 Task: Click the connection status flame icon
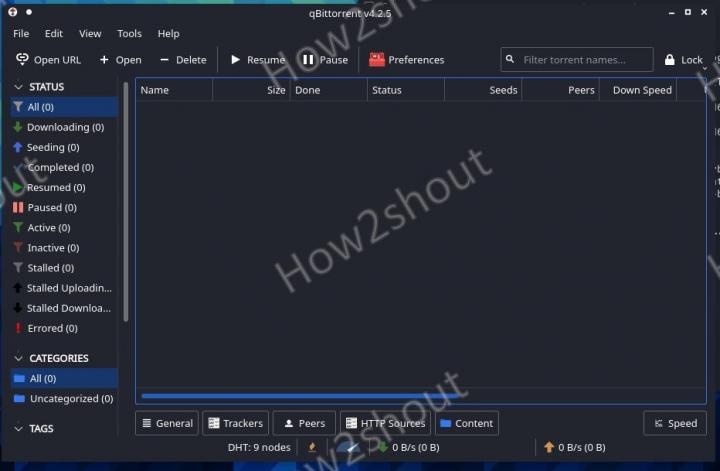click(x=312, y=447)
